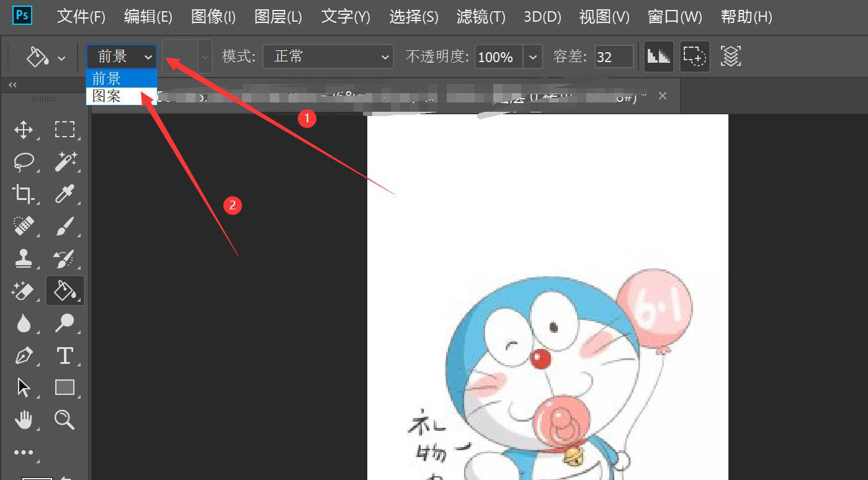
Task: Select the Eraser tool
Action: click(24, 291)
